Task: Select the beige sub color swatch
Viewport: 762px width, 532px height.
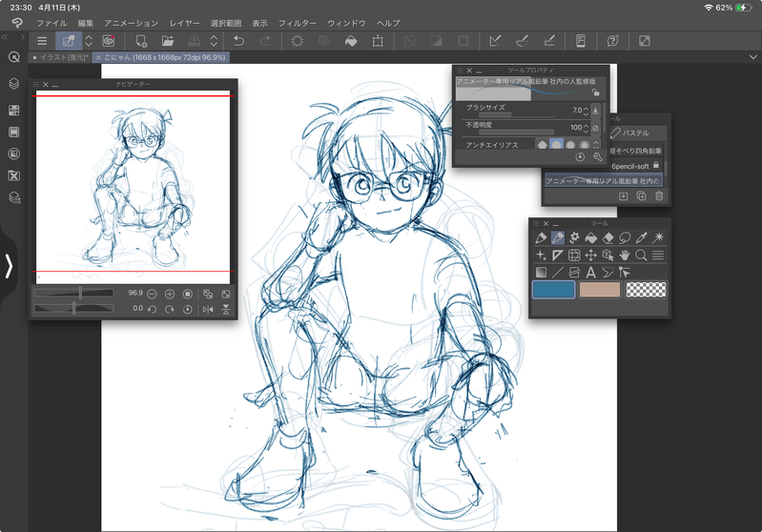Action: [600, 290]
